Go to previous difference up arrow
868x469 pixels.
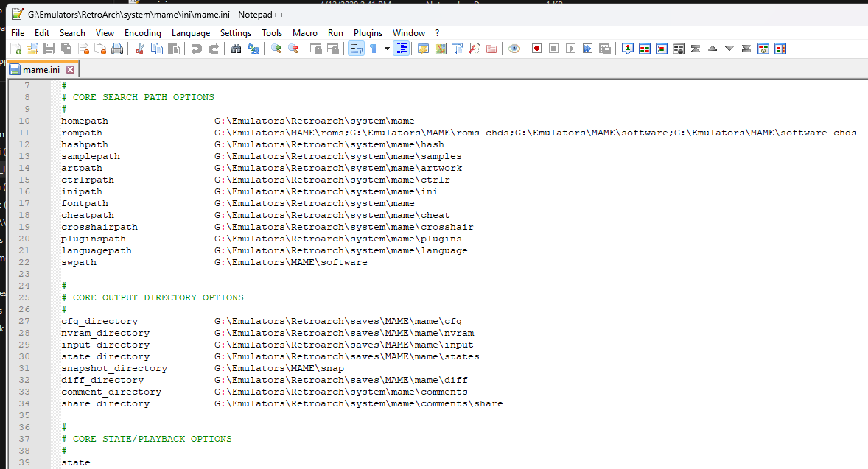(713, 49)
